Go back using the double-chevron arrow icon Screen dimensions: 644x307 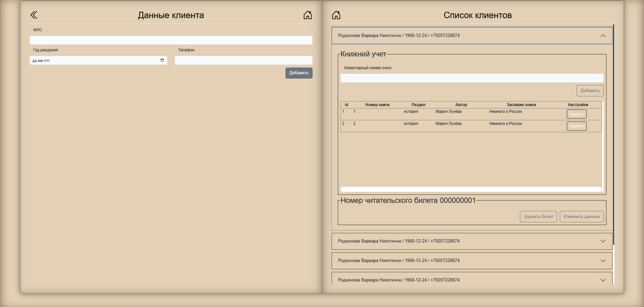[34, 15]
